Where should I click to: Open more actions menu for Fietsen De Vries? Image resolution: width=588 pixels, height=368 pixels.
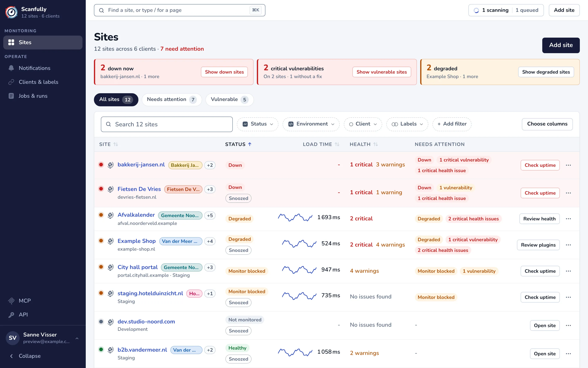click(x=568, y=193)
